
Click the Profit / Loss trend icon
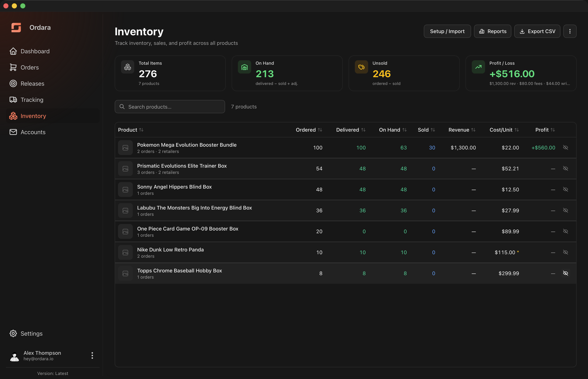point(478,67)
